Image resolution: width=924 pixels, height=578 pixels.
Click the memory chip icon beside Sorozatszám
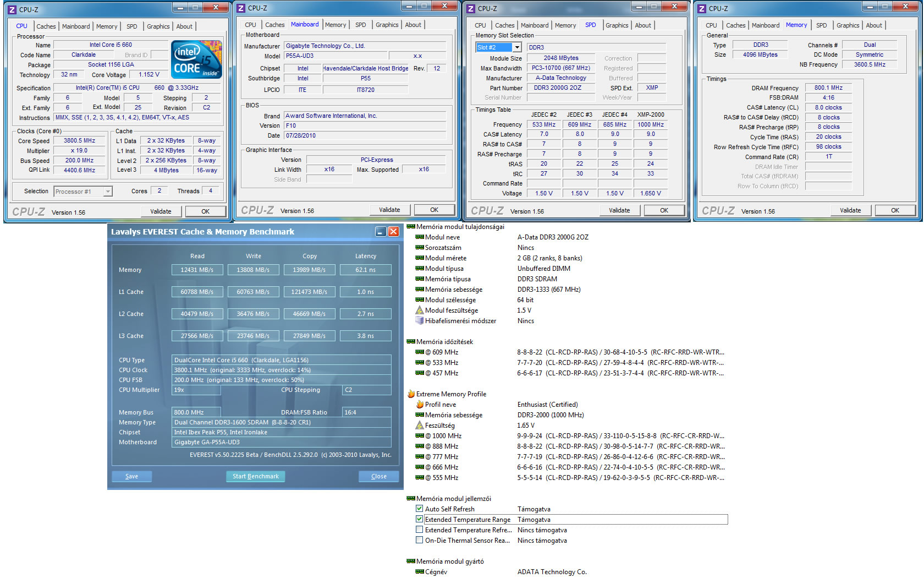click(420, 248)
